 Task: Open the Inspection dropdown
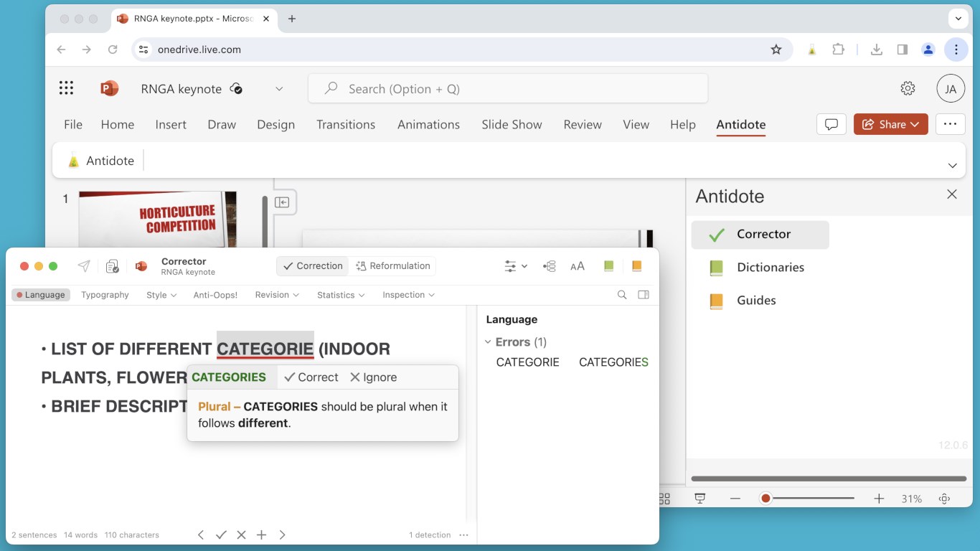pyautogui.click(x=408, y=295)
